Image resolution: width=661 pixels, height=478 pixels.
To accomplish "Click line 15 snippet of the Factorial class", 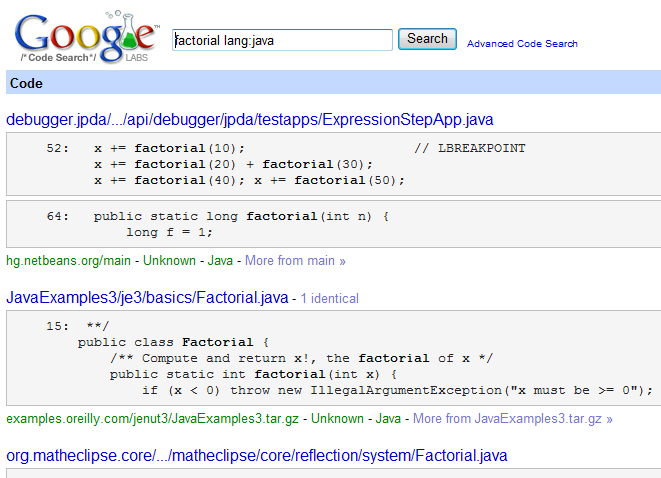I will [333, 358].
